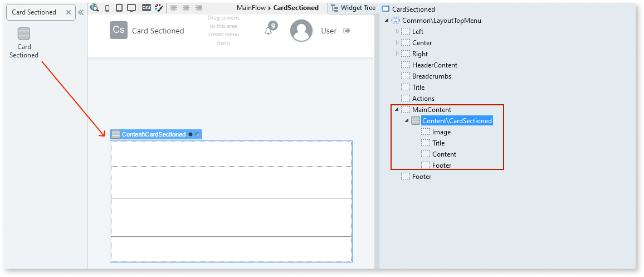Select the Center placeholder in tree
This screenshot has height=277, width=644.
(x=422, y=43)
